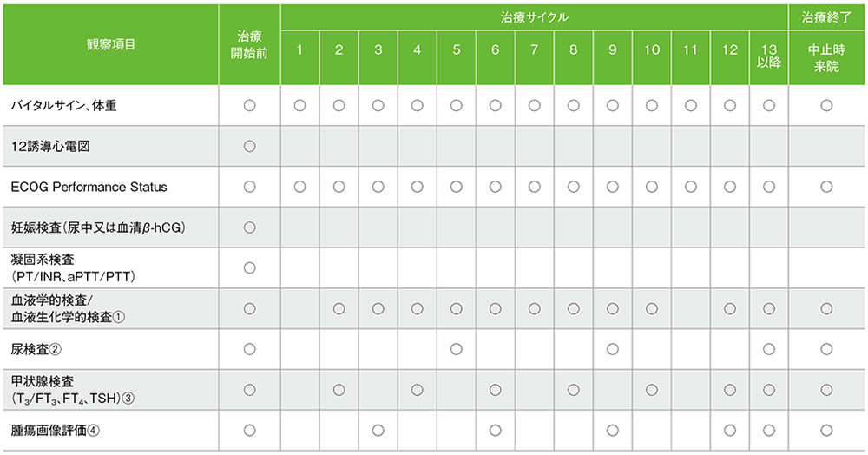This screenshot has width=868, height=455.
Task: Click the 中止時来院 column header
Action: pyautogui.click(x=826, y=58)
